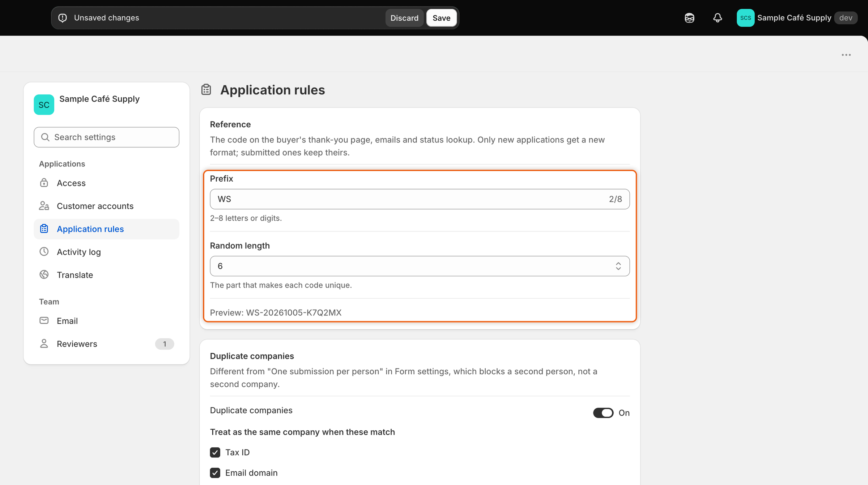Go to Access settings
This screenshot has height=485, width=868.
click(106, 183)
